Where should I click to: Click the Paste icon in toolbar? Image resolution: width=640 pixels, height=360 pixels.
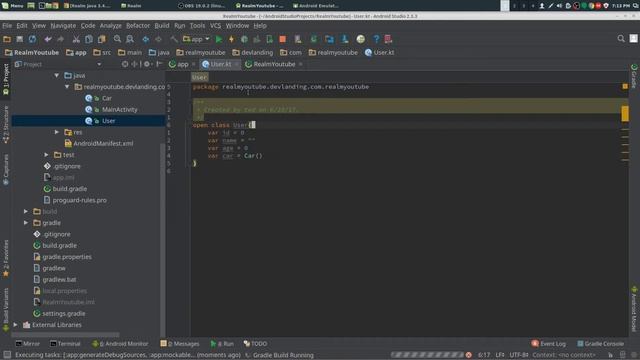pyautogui.click(x=102, y=39)
